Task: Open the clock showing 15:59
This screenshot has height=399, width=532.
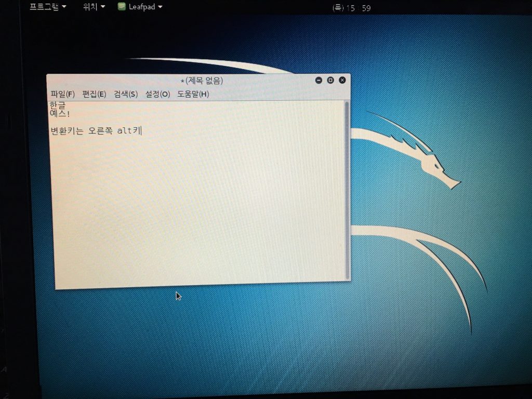Action: click(352, 8)
